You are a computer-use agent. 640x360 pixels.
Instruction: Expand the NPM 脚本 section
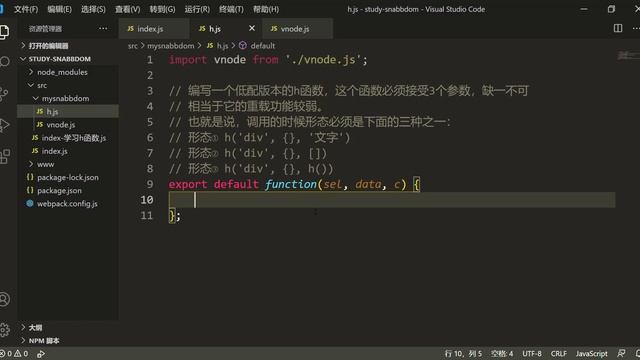click(23, 340)
